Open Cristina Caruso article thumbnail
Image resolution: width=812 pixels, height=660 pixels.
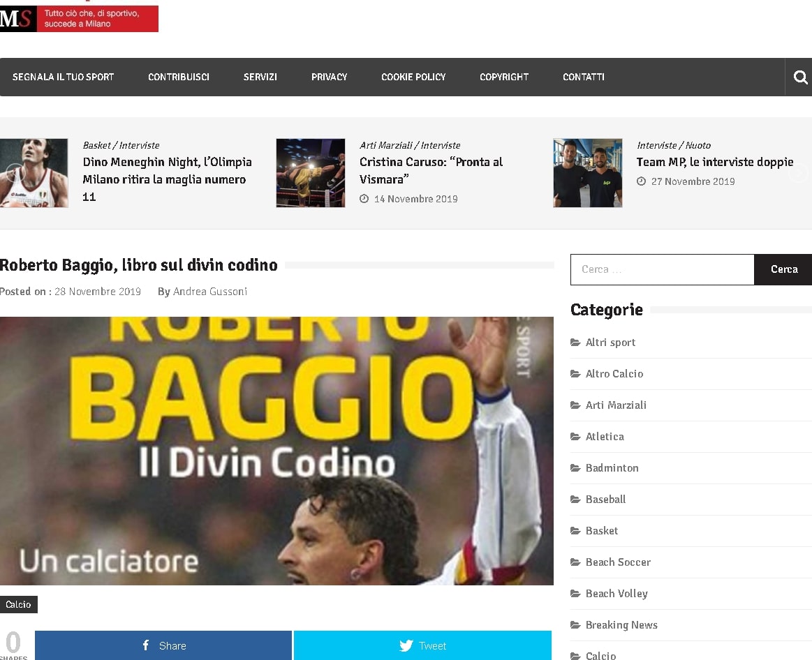tap(310, 173)
